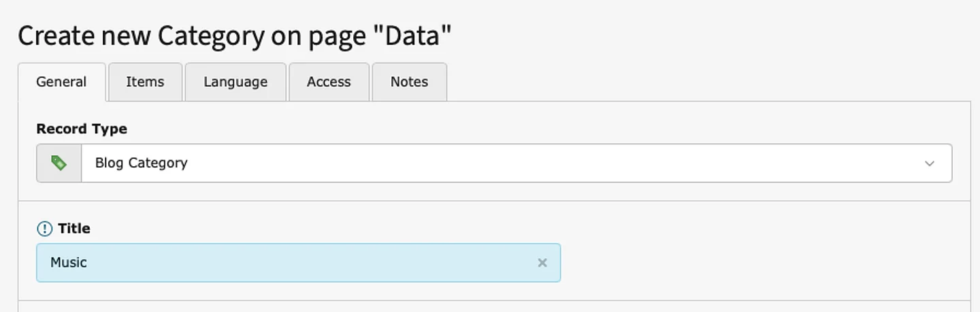Click the green Blog Category tag icon
Viewport: 980px width, 312px height.
[59, 163]
